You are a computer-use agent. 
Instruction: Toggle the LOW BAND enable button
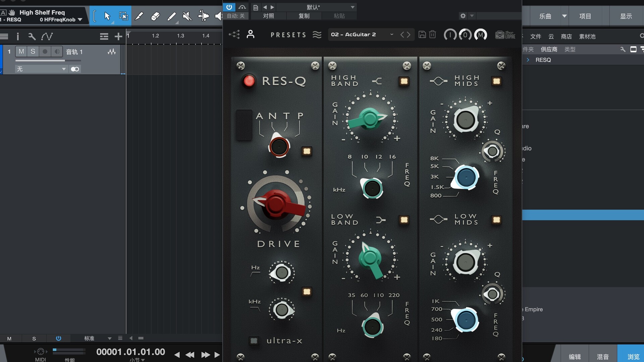(404, 220)
